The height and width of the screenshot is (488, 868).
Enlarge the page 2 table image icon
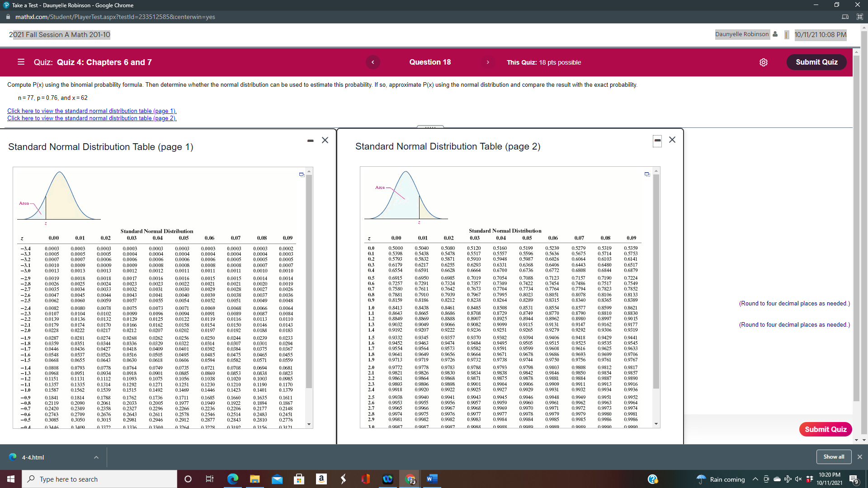647,174
